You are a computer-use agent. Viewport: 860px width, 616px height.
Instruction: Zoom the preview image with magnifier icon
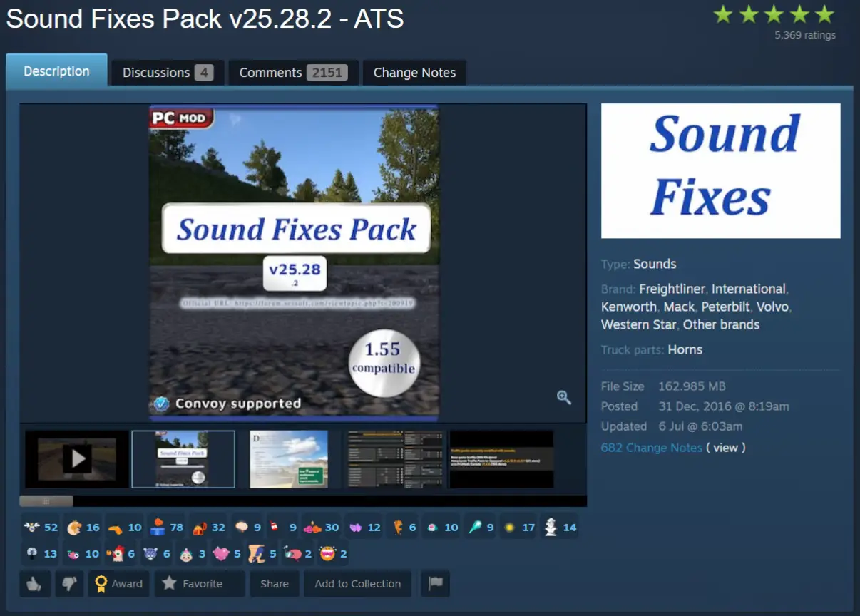coord(564,398)
